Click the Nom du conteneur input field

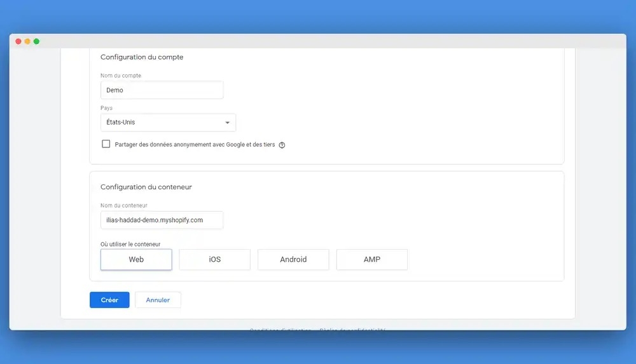click(162, 220)
